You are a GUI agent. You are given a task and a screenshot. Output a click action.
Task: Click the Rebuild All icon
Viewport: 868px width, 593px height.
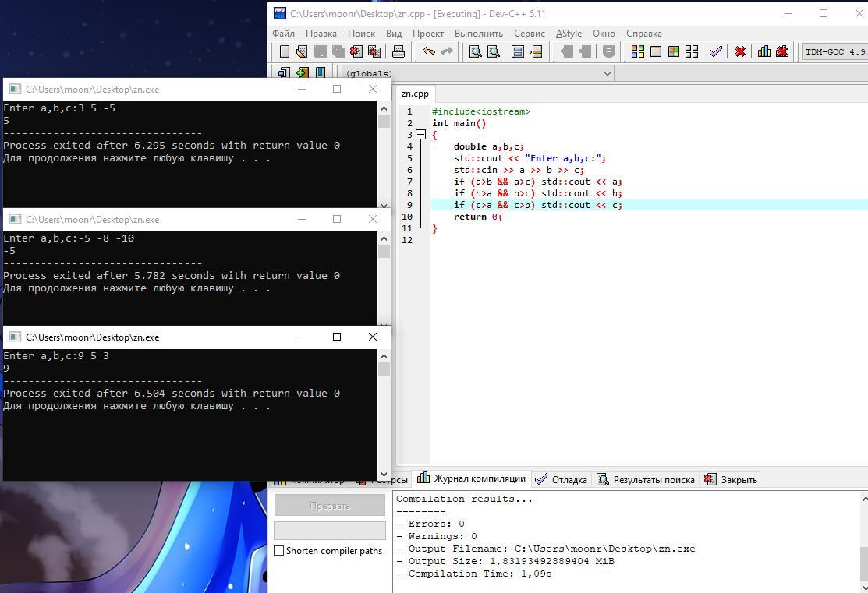692,51
